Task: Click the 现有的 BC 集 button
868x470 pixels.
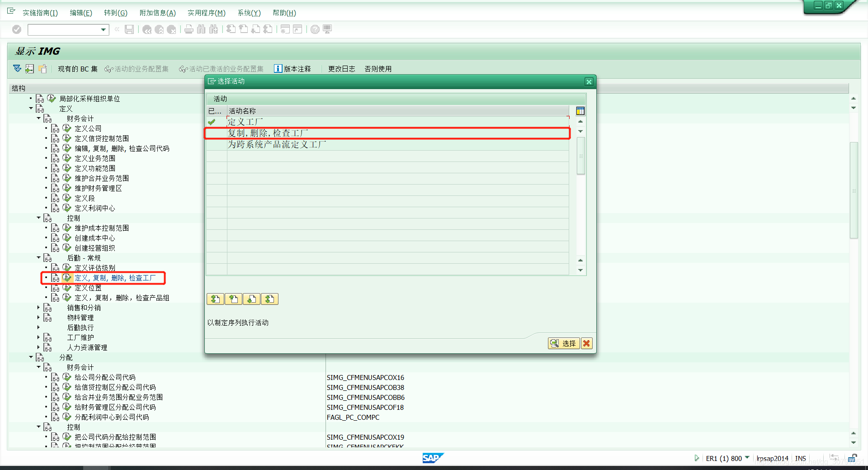Action: [x=78, y=69]
